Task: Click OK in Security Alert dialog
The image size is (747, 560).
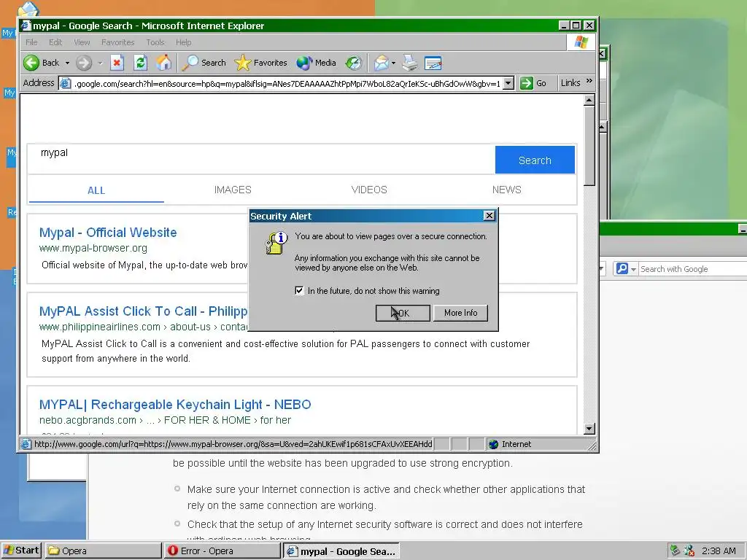Action: tap(403, 313)
